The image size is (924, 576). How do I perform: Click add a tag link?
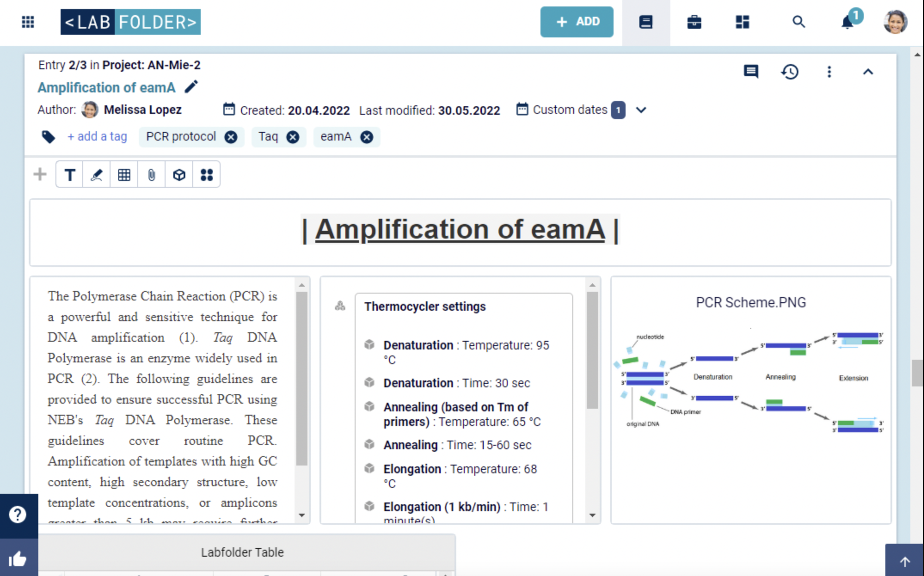coord(97,136)
